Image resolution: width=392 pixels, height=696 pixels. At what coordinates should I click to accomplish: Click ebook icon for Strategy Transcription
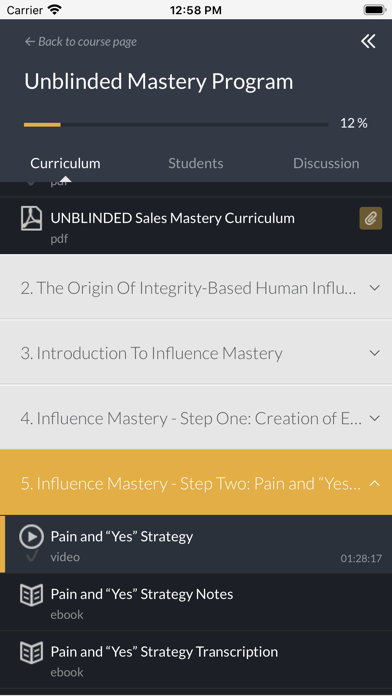click(x=32, y=652)
